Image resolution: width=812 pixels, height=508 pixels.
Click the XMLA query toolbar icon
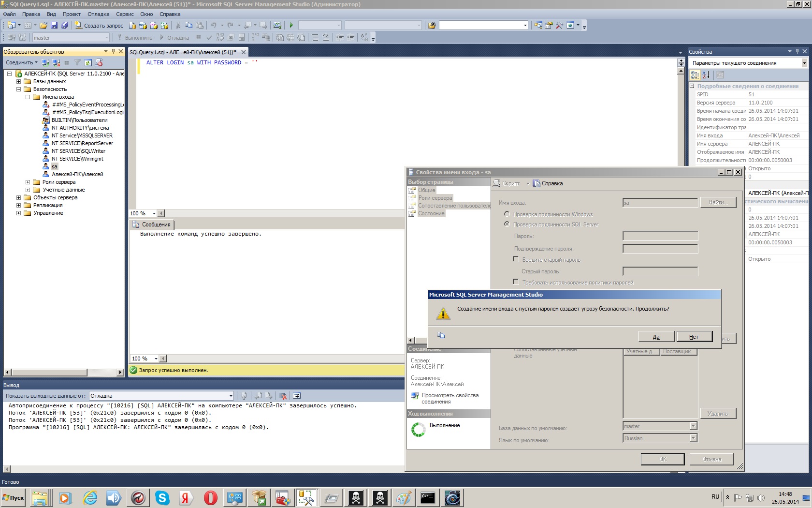(x=164, y=25)
